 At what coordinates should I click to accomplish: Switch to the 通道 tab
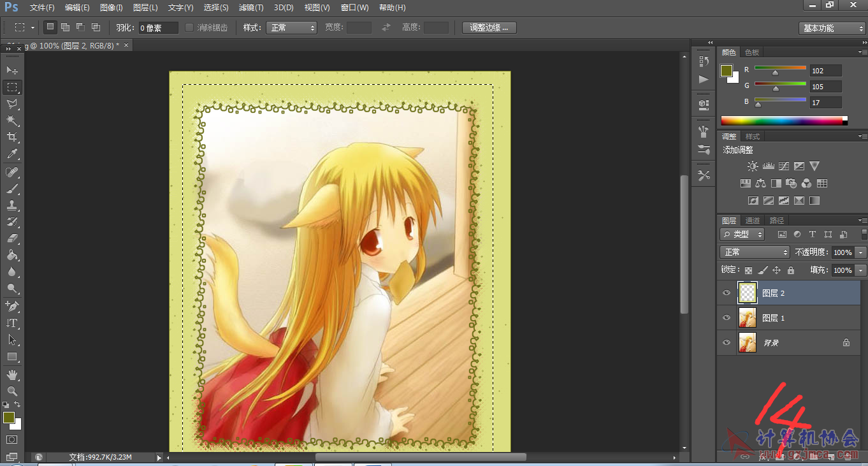[x=753, y=221]
